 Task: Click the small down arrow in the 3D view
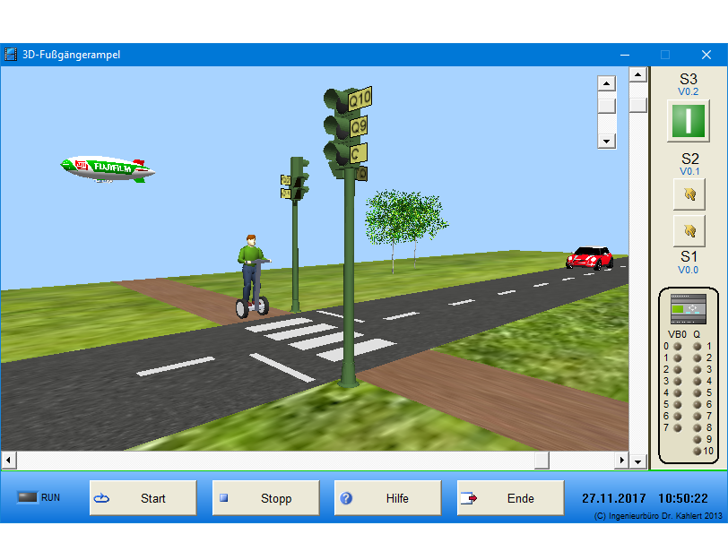(607, 141)
